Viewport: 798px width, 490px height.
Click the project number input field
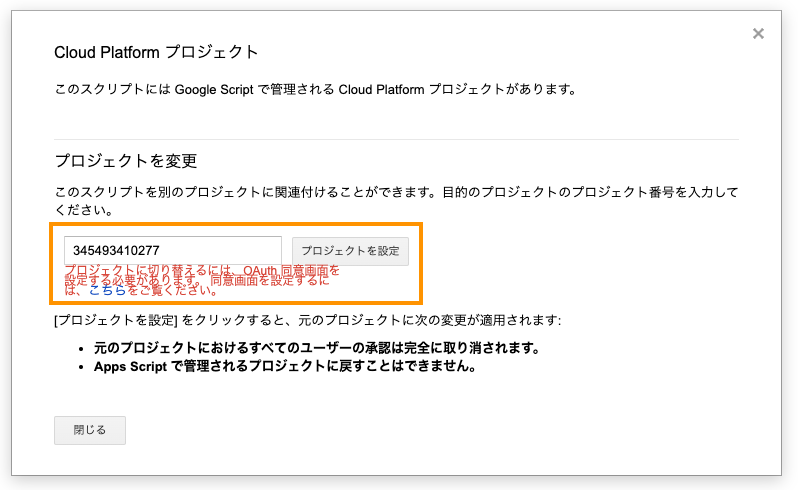[173, 250]
